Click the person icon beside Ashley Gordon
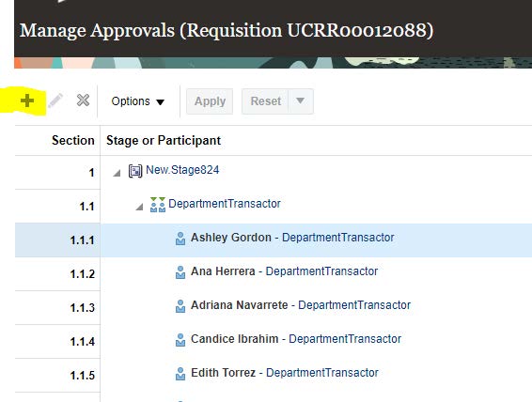532x402 pixels. [x=180, y=239]
